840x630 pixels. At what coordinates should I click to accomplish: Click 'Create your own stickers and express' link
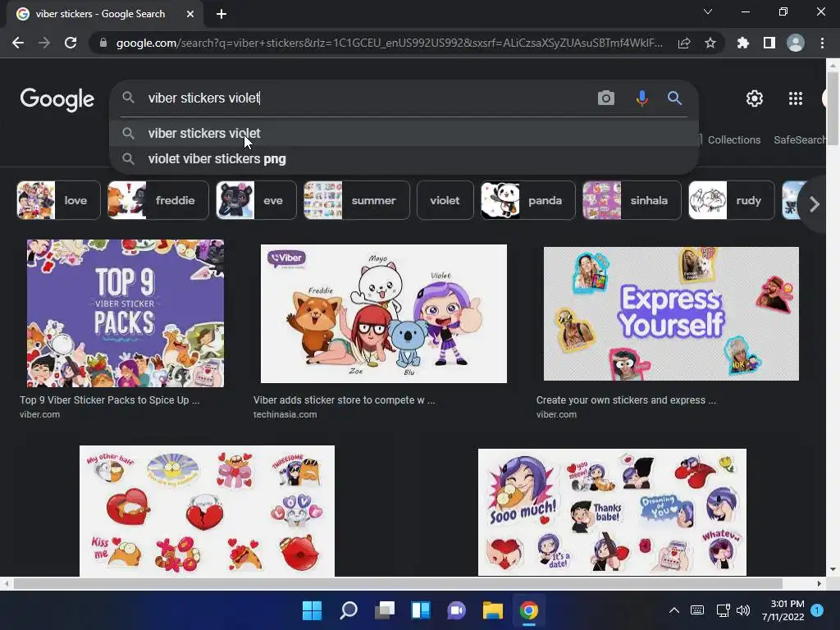click(626, 400)
